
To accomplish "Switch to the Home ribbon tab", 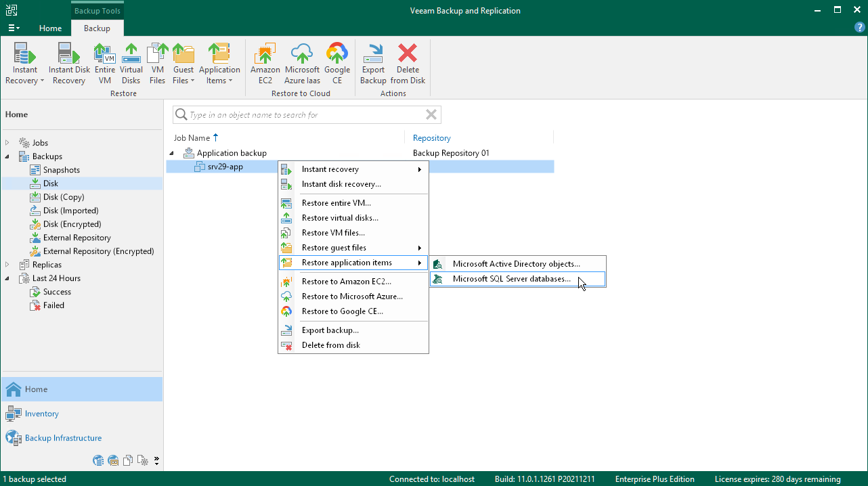I will pos(50,28).
